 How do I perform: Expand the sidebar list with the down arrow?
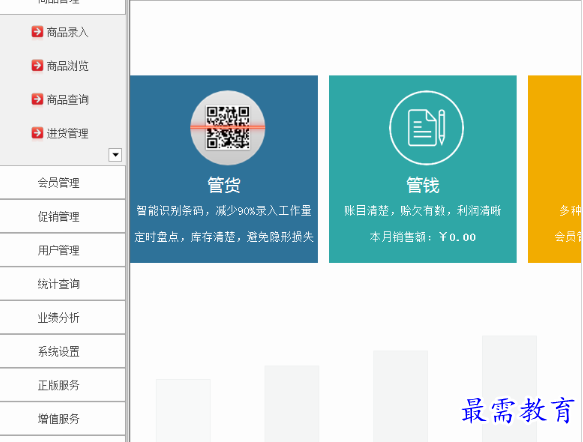click(x=115, y=155)
